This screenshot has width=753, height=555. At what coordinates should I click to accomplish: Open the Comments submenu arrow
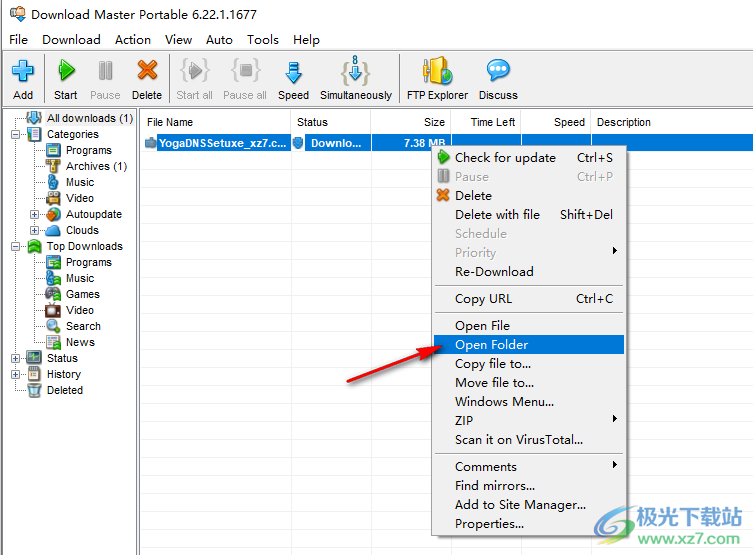(615, 465)
